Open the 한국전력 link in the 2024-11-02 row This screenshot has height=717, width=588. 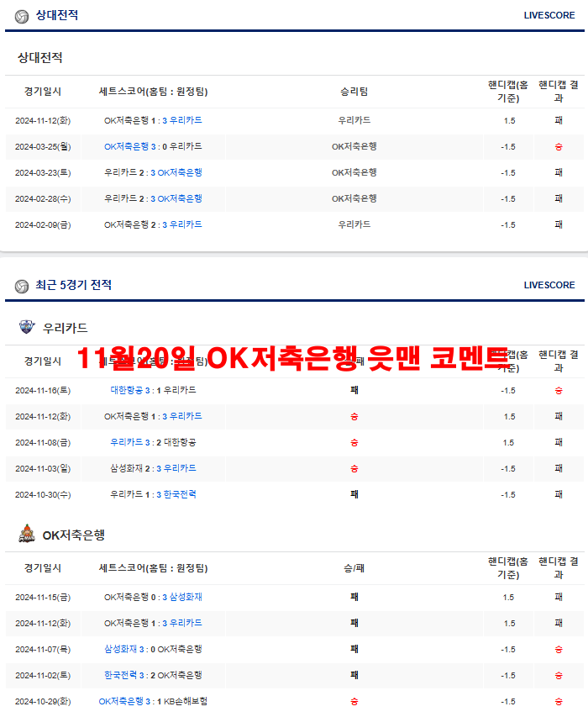pyautogui.click(x=121, y=675)
